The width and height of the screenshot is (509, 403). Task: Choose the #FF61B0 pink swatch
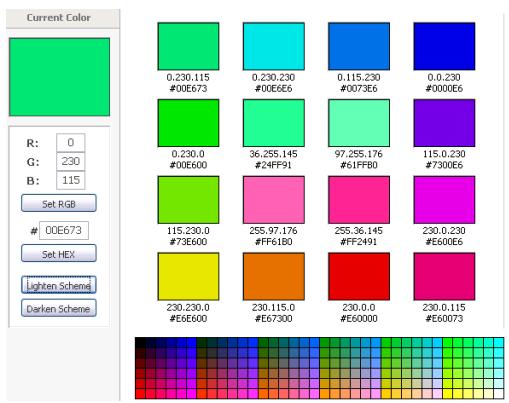point(274,200)
